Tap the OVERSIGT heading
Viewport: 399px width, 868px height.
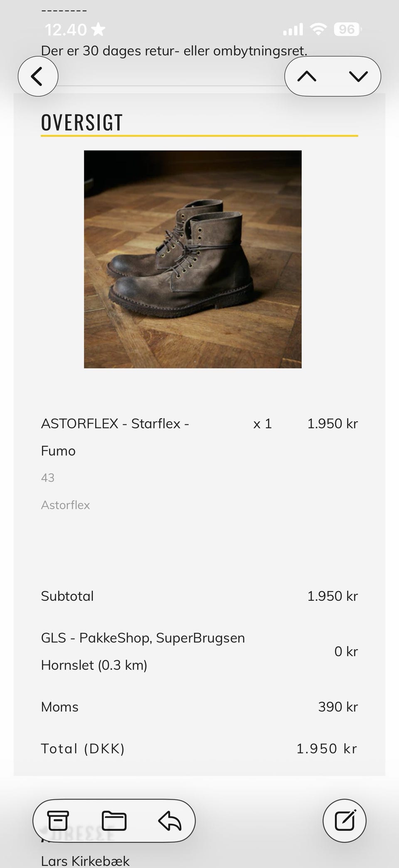[82, 122]
